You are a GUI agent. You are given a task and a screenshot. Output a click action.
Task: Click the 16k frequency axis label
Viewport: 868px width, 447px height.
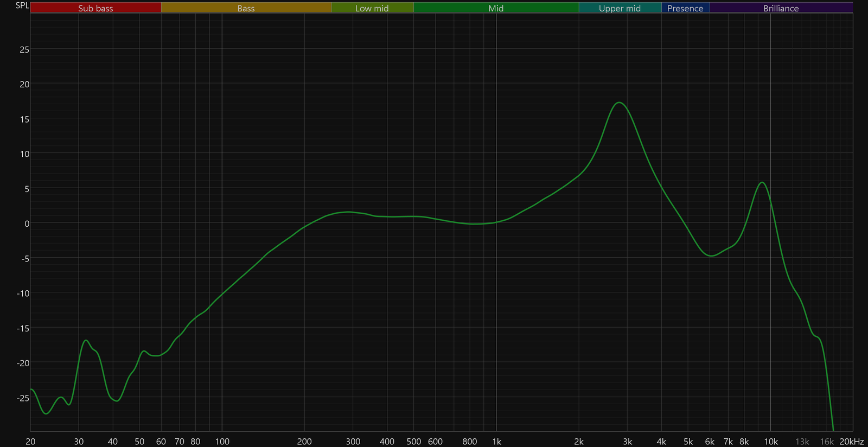[827, 442]
